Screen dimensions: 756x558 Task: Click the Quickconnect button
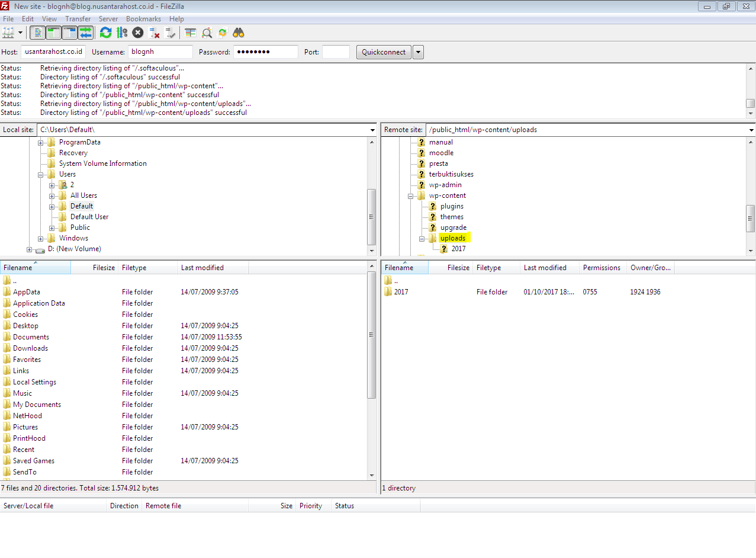pyautogui.click(x=384, y=52)
